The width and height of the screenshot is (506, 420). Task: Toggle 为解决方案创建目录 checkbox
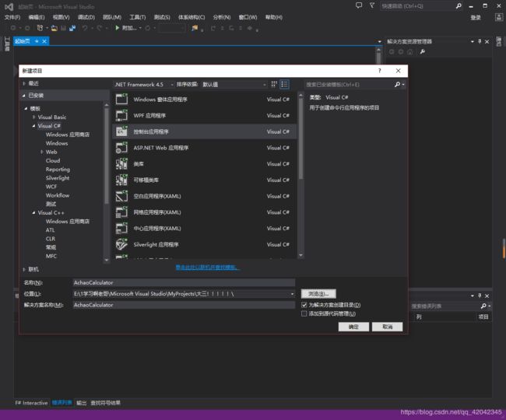click(x=304, y=305)
